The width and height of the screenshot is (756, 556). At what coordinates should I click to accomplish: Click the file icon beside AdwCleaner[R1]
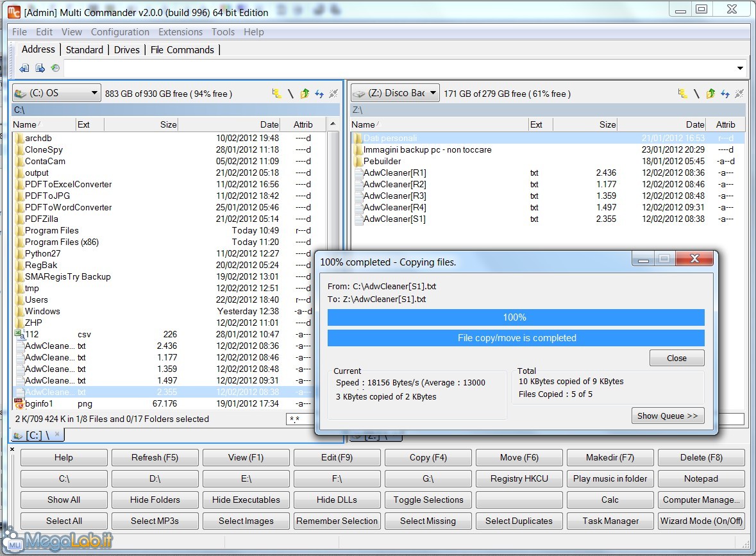[x=358, y=173]
